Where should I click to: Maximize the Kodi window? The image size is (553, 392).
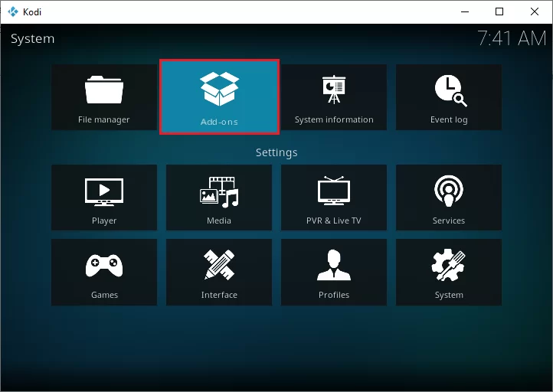(499, 11)
